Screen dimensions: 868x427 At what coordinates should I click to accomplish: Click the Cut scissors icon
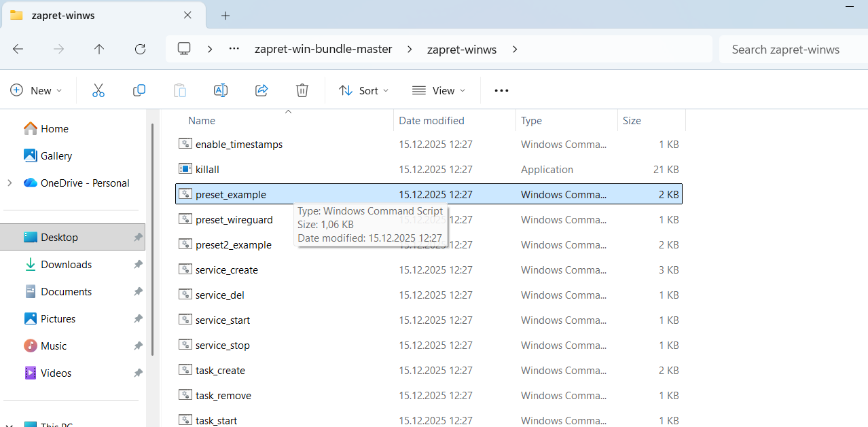[98, 90]
